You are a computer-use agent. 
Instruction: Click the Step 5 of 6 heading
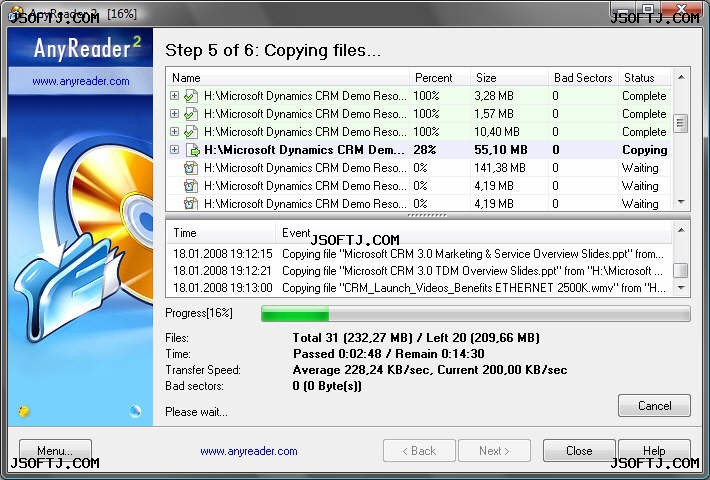pyautogui.click(x=273, y=50)
